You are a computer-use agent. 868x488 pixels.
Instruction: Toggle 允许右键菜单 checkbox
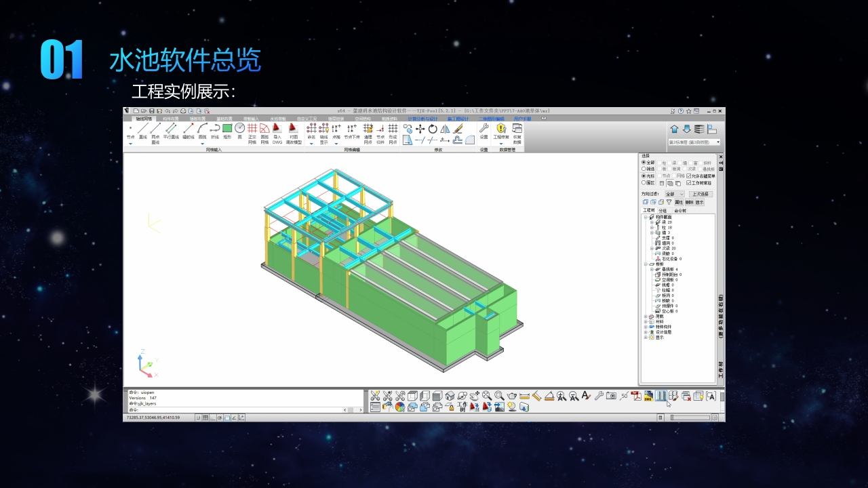689,176
